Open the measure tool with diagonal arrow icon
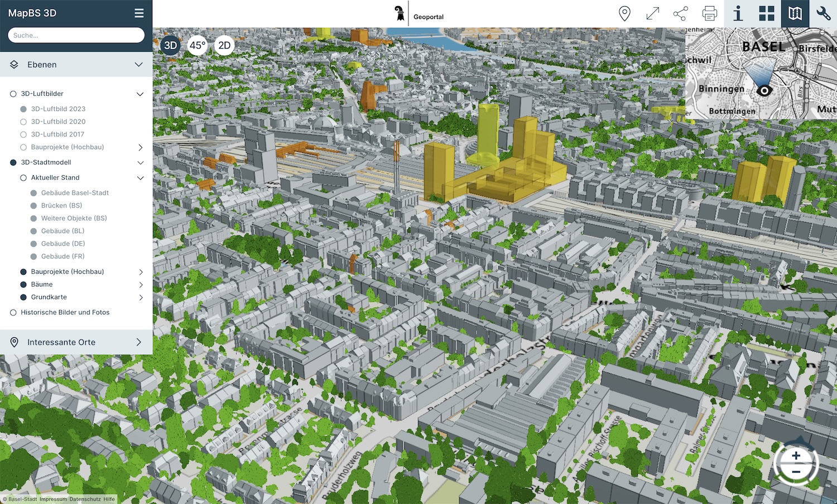 click(652, 13)
